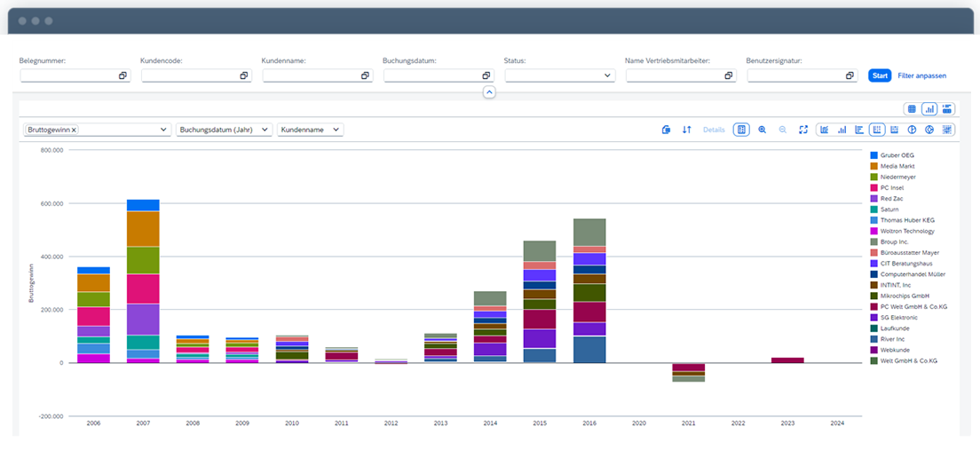
Task: Toggle the chart legend visibility
Action: pos(741,130)
